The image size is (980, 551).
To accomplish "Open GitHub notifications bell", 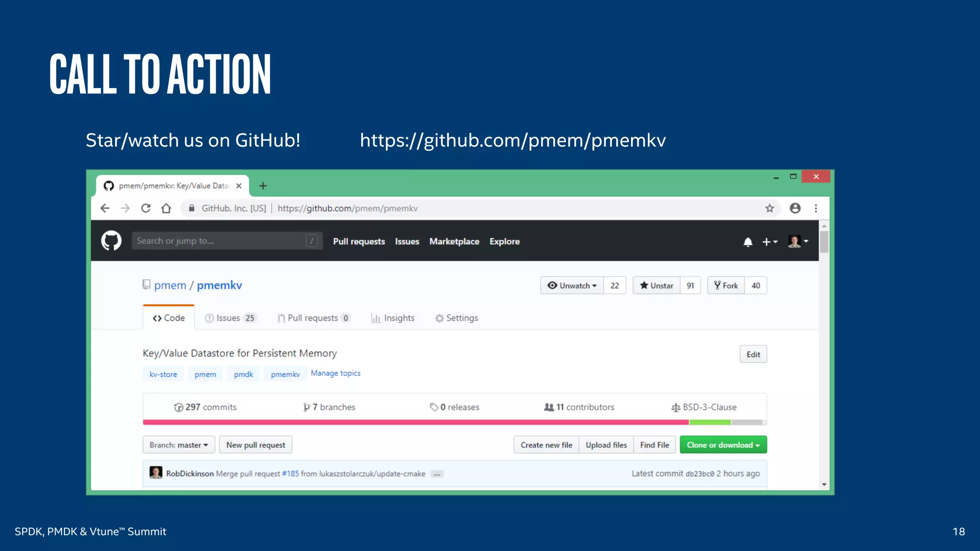I will [x=748, y=242].
